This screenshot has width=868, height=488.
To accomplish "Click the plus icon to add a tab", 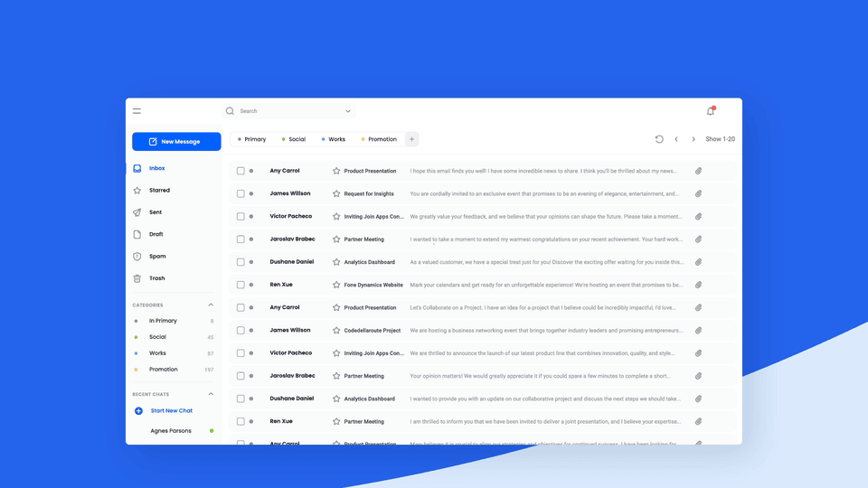I will pos(411,139).
